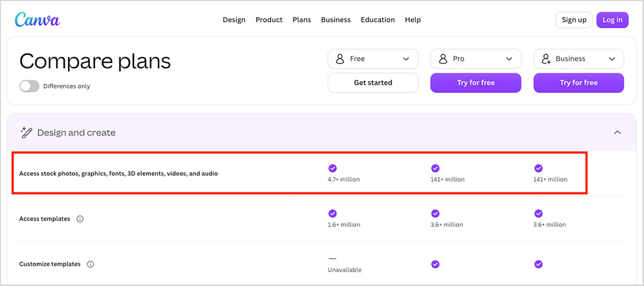The width and height of the screenshot is (644, 286).
Task: Open the Business plan dropdown
Action: pyautogui.click(x=579, y=58)
